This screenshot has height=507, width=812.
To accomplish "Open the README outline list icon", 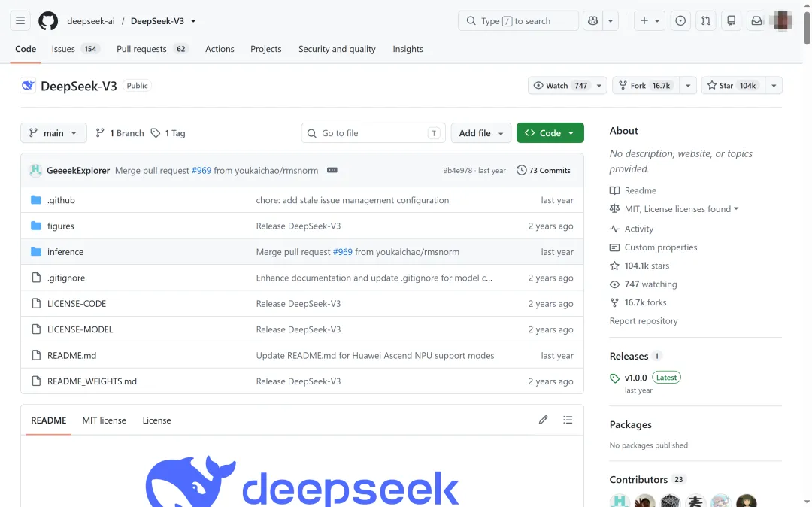I will pyautogui.click(x=568, y=420).
